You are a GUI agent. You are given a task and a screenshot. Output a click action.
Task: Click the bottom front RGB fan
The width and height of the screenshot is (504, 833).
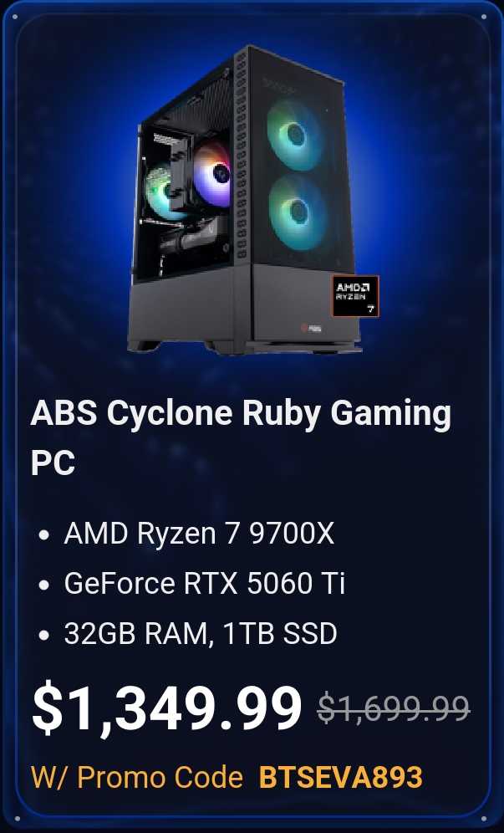click(x=297, y=212)
